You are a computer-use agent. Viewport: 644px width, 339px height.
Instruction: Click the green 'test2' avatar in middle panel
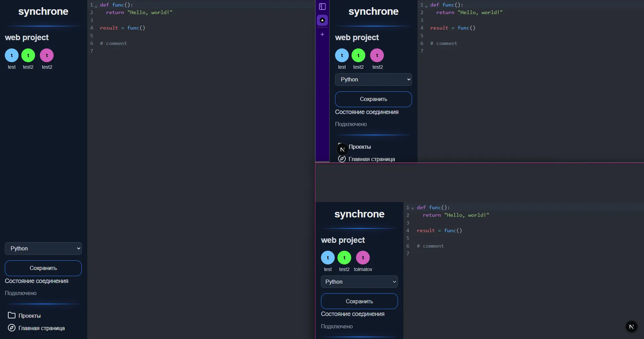(x=358, y=55)
